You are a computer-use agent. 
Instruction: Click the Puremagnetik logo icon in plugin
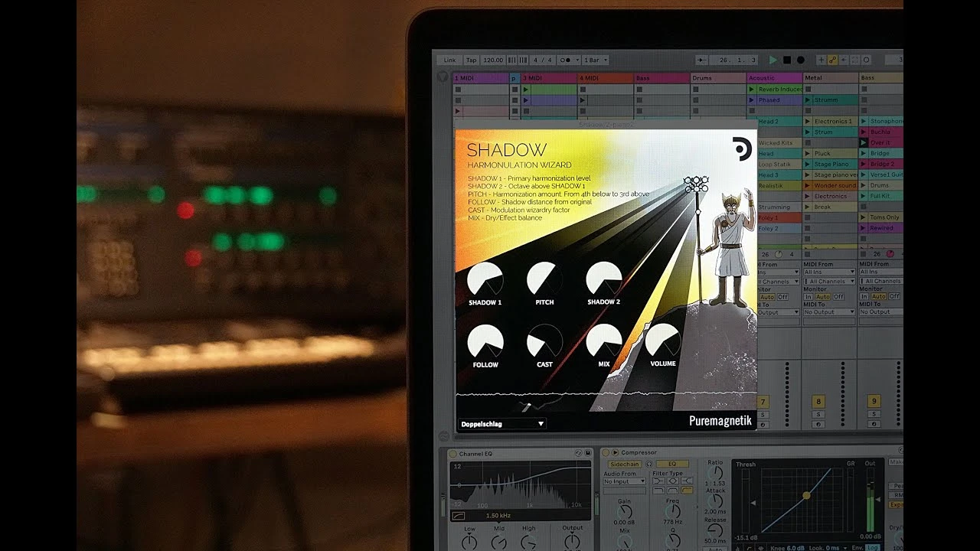(x=742, y=148)
